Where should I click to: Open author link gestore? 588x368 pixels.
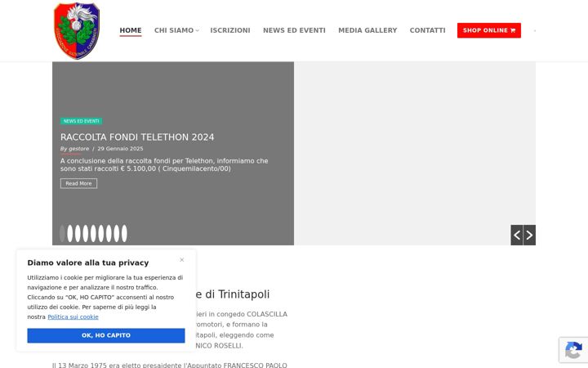click(78, 149)
